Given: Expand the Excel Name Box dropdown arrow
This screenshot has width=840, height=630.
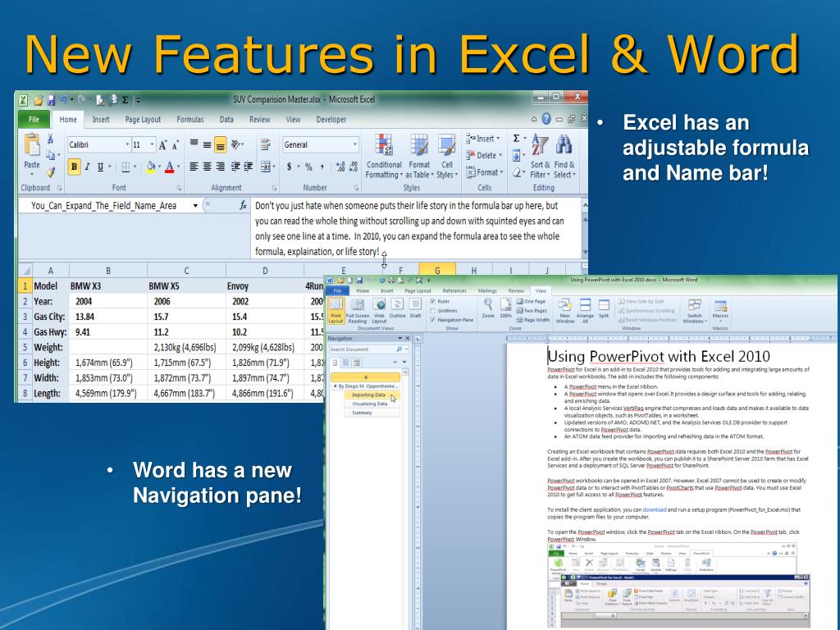Looking at the screenshot, I should pyautogui.click(x=195, y=206).
